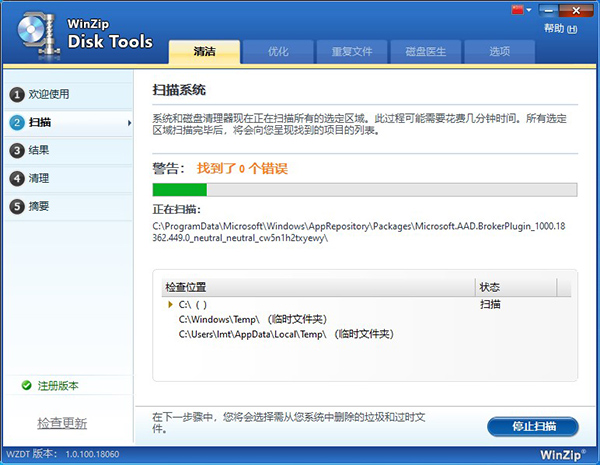600x465 pixels.
Task: Click step 4 清理 number icon
Action: (x=16, y=178)
